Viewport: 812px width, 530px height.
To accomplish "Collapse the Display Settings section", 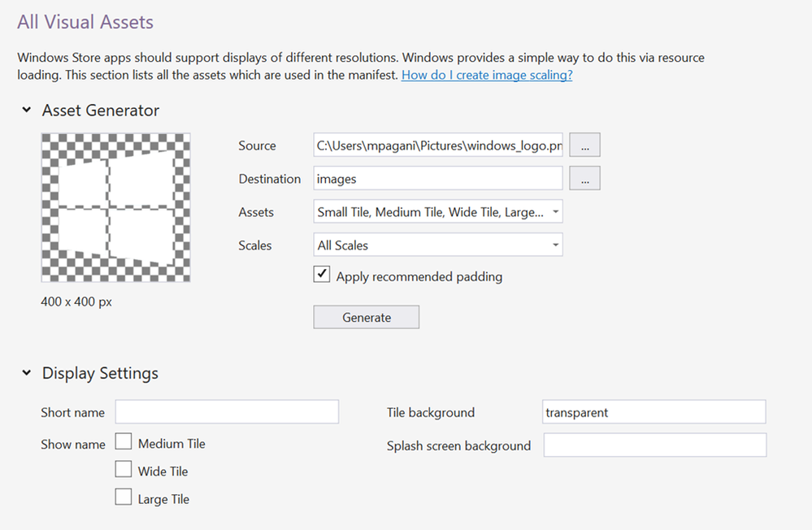I will pyautogui.click(x=27, y=374).
